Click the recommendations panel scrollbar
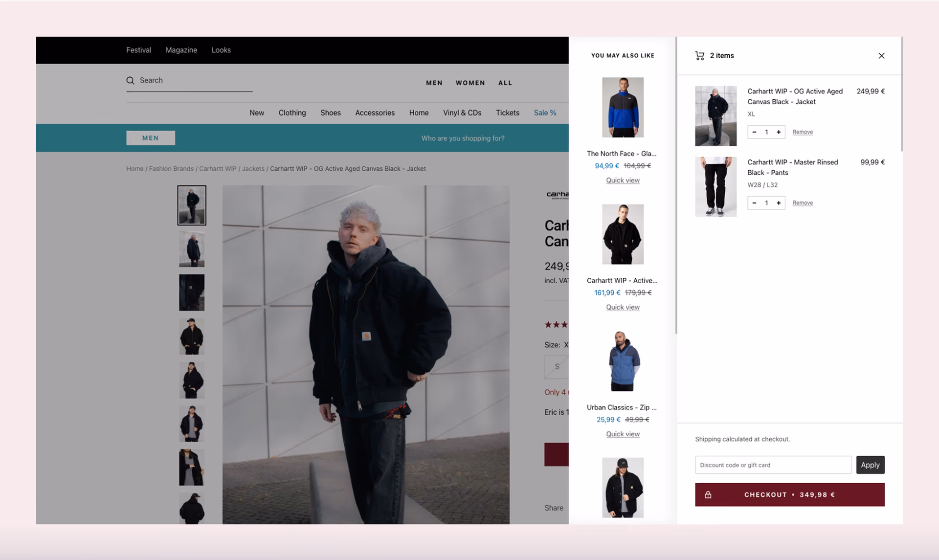939x560 pixels. coord(676,186)
